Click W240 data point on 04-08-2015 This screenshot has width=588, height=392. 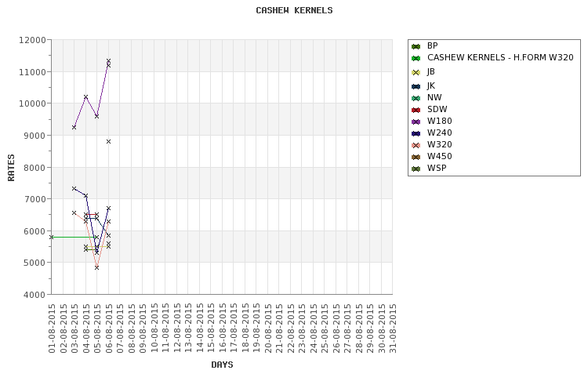tap(85, 196)
